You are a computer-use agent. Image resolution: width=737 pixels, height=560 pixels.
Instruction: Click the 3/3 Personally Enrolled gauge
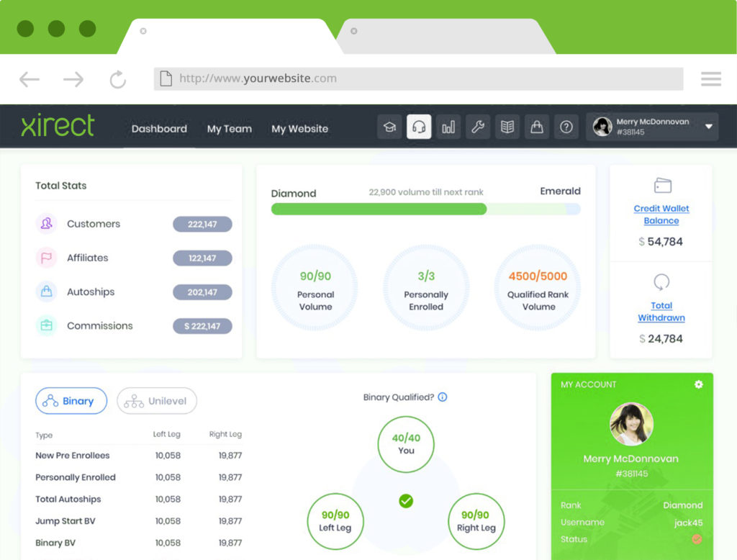(426, 288)
